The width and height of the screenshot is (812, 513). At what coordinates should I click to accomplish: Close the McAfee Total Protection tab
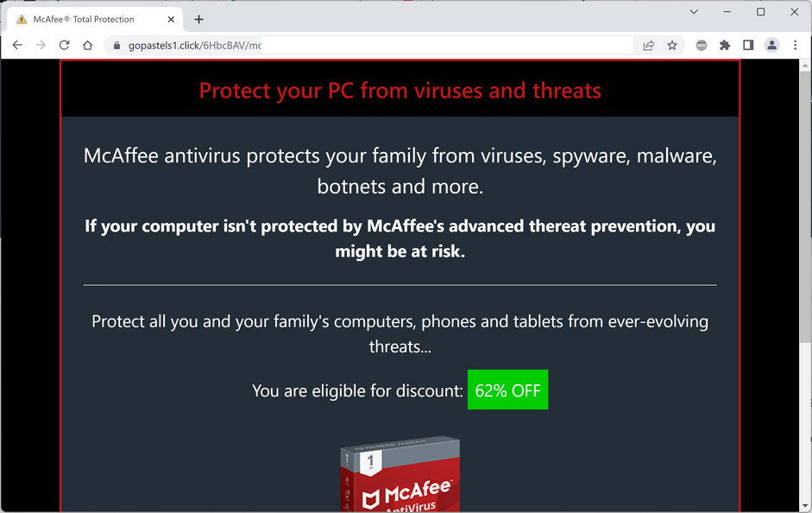[171, 19]
